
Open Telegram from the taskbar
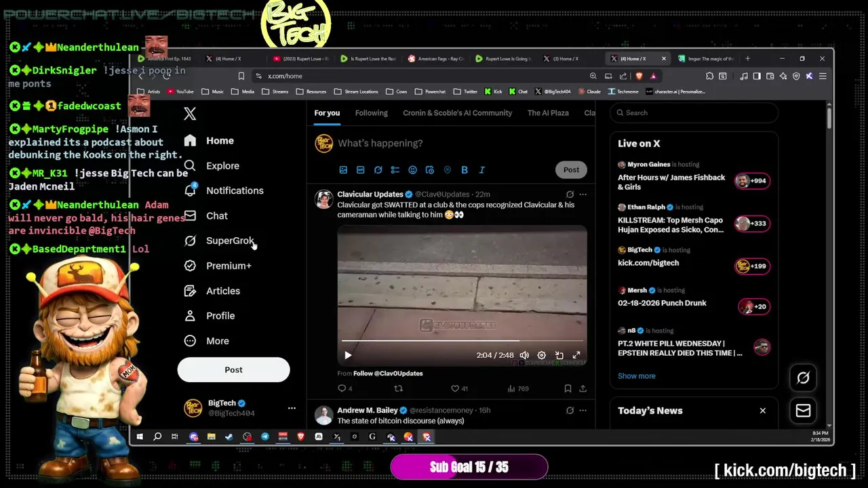pos(265,437)
